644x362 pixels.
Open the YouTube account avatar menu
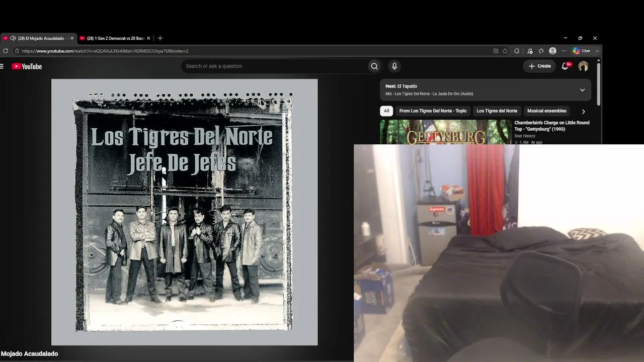click(583, 66)
